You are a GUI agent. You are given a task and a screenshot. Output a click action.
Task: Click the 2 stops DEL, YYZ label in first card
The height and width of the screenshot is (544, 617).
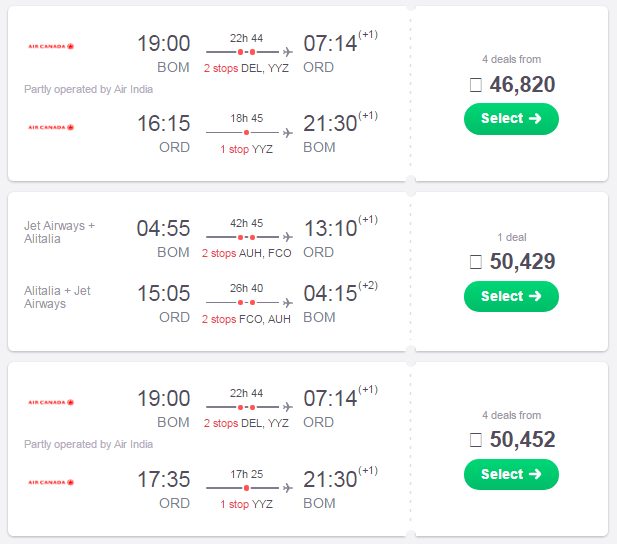tap(246, 68)
